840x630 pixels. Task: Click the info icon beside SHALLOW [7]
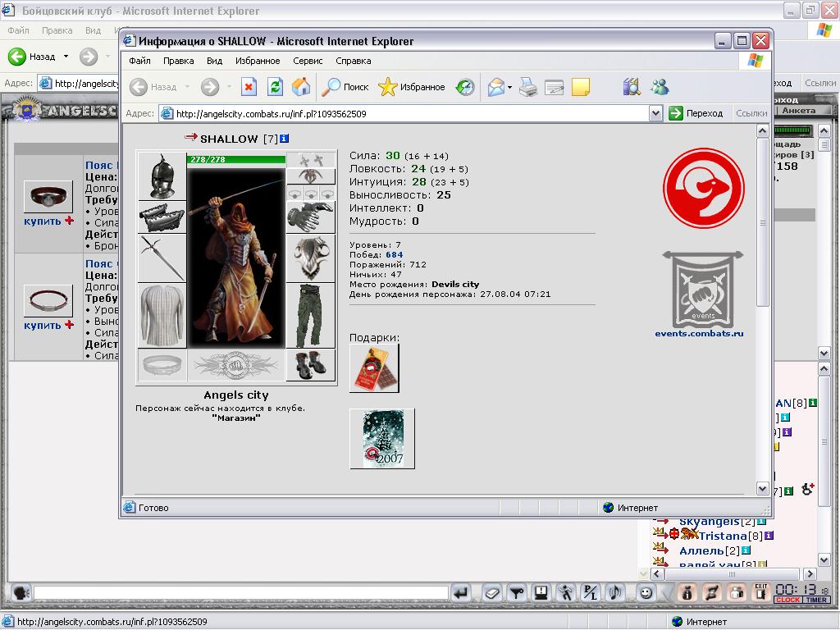click(285, 139)
